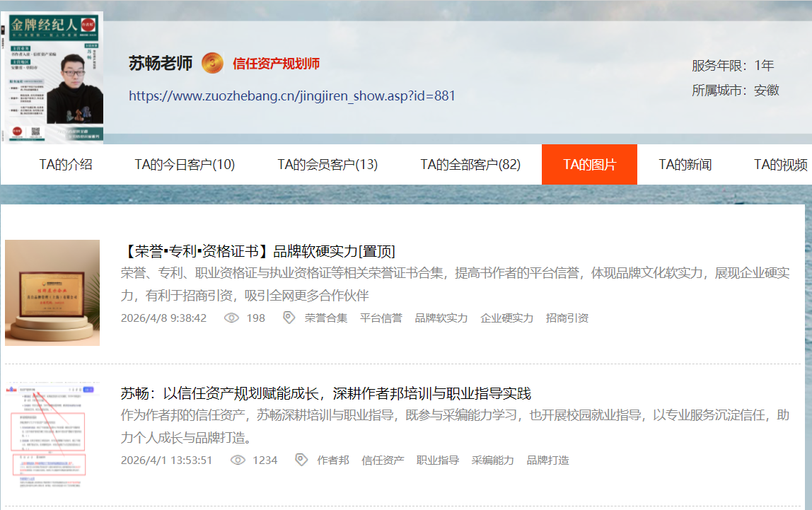This screenshot has height=510, width=812.
Task: Click the eye views icon showing 1234
Action: pos(238,460)
